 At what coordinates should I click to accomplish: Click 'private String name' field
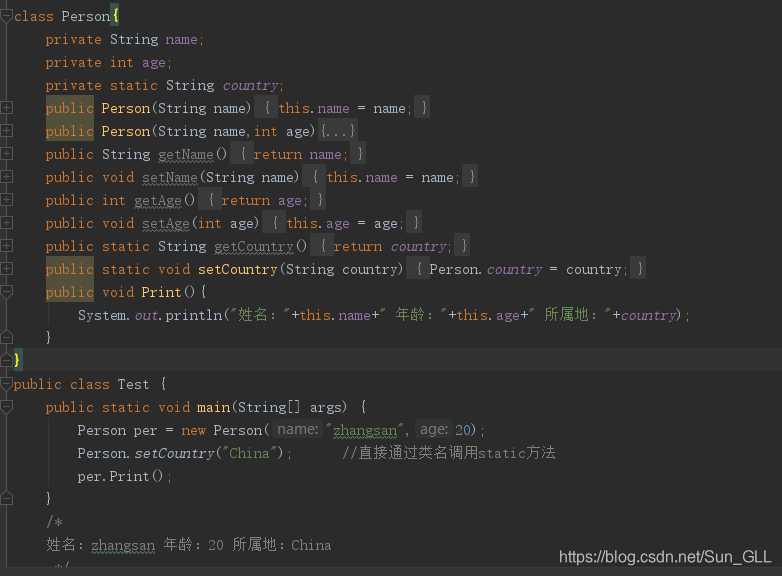pos(124,39)
